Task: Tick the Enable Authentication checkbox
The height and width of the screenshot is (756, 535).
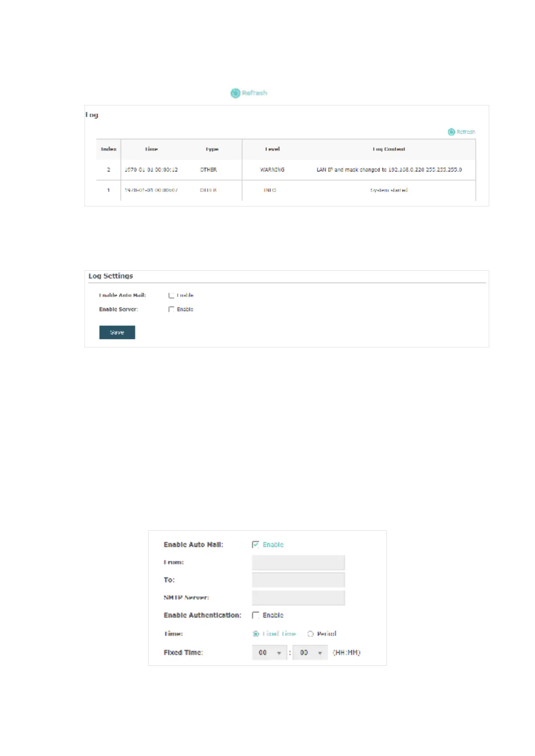Action: 256,615
